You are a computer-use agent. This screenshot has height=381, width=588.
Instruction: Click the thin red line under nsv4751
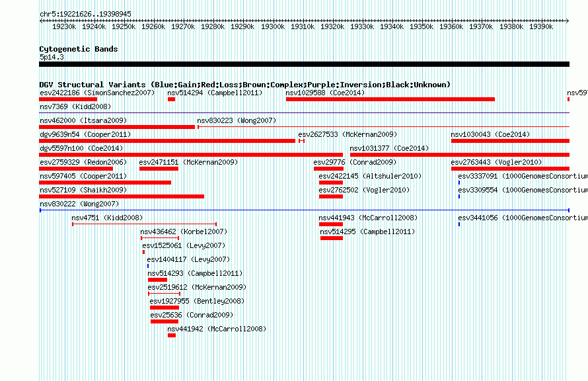[145, 224]
